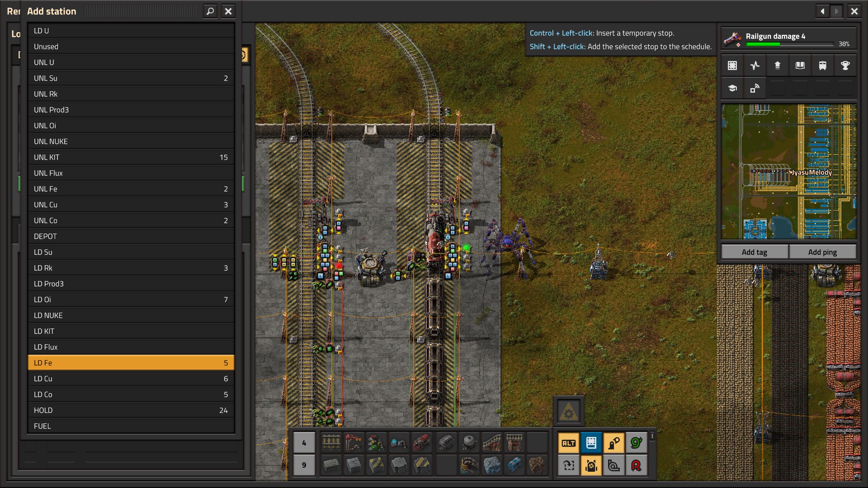Choose station LD Co
Image resolution: width=868 pixels, height=488 pixels.
131,394
